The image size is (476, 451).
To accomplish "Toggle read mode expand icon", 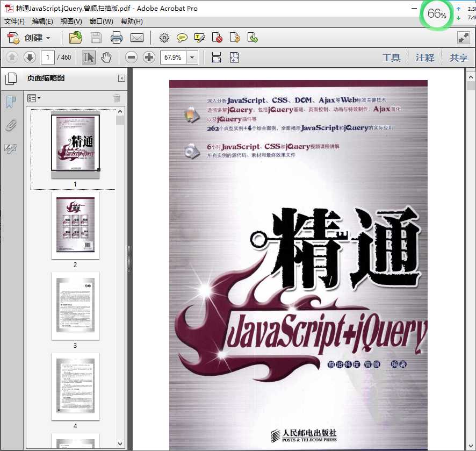I will click(464, 38).
